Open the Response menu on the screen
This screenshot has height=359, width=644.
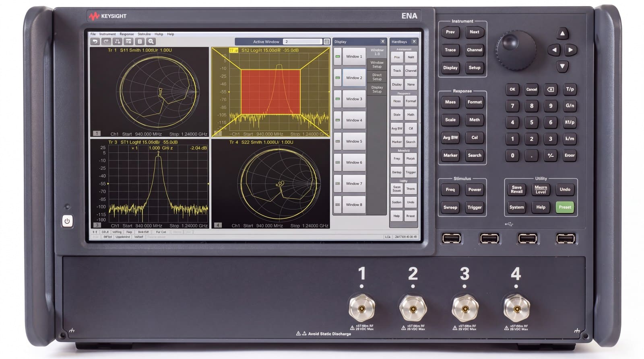[x=126, y=34]
